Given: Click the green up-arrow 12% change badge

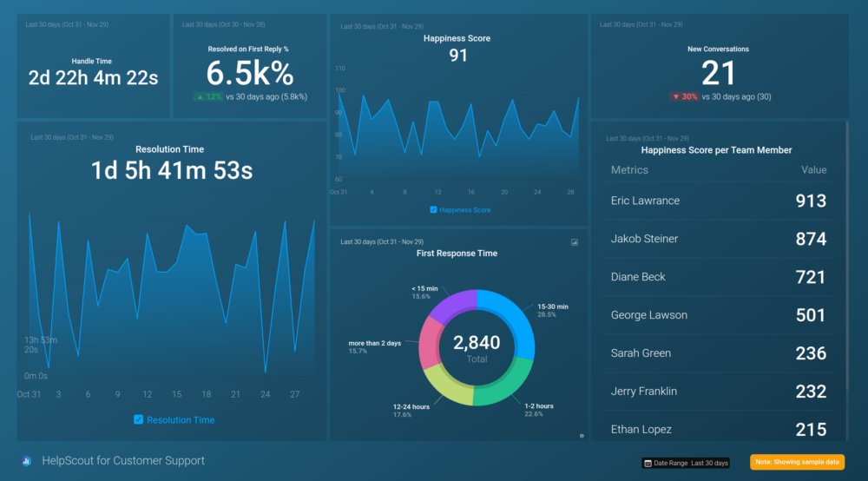Looking at the screenshot, I should [x=207, y=96].
